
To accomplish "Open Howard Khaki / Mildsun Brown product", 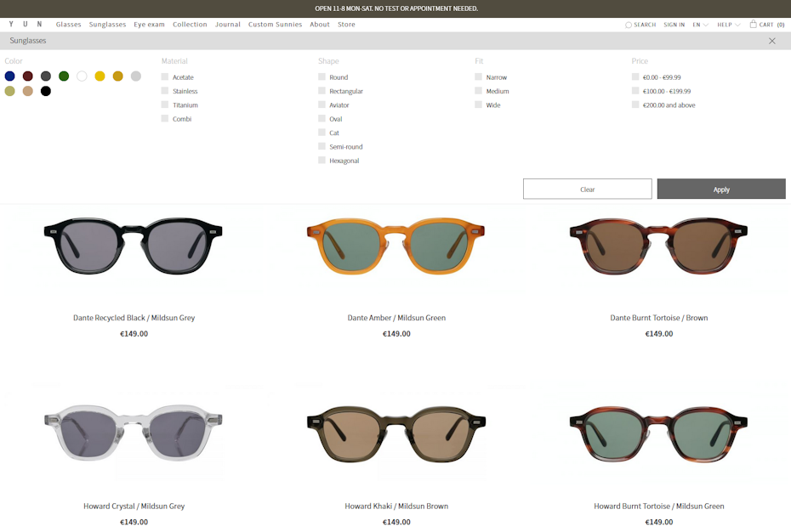I will tap(395, 506).
